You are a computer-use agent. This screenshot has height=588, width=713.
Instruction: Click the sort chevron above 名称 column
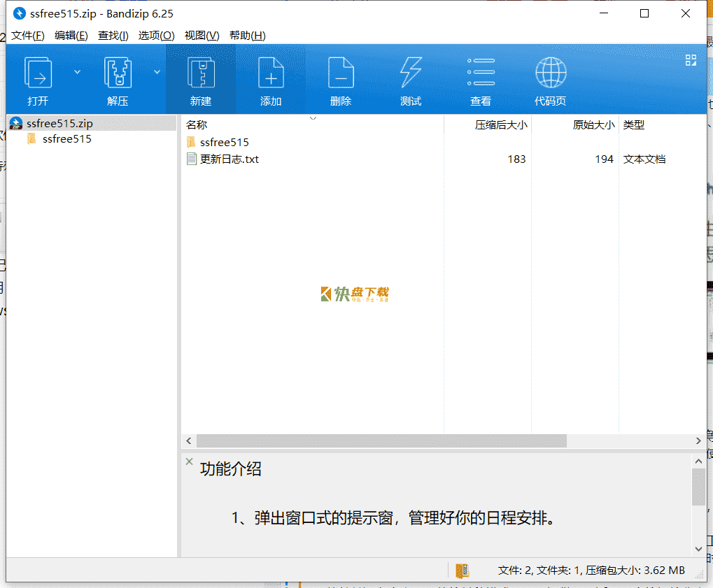pyautogui.click(x=313, y=118)
